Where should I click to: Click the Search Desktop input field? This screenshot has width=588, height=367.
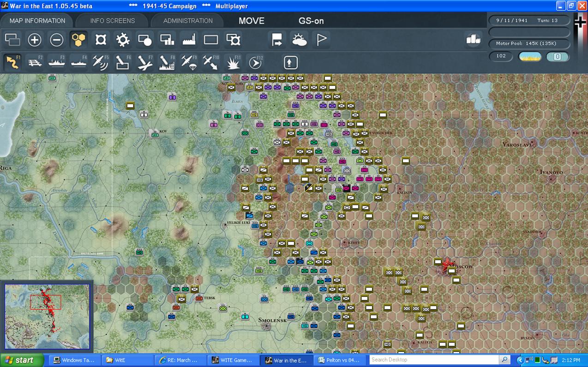click(x=434, y=360)
